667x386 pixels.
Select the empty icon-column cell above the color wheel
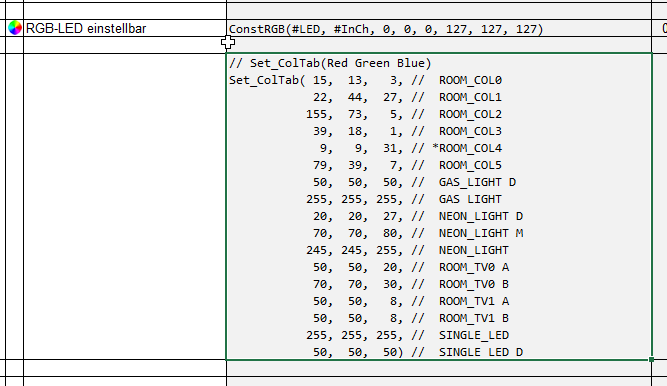14,11
